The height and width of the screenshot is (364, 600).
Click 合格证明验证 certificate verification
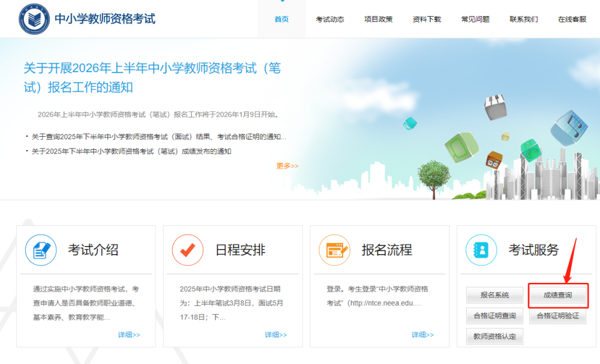(x=557, y=316)
